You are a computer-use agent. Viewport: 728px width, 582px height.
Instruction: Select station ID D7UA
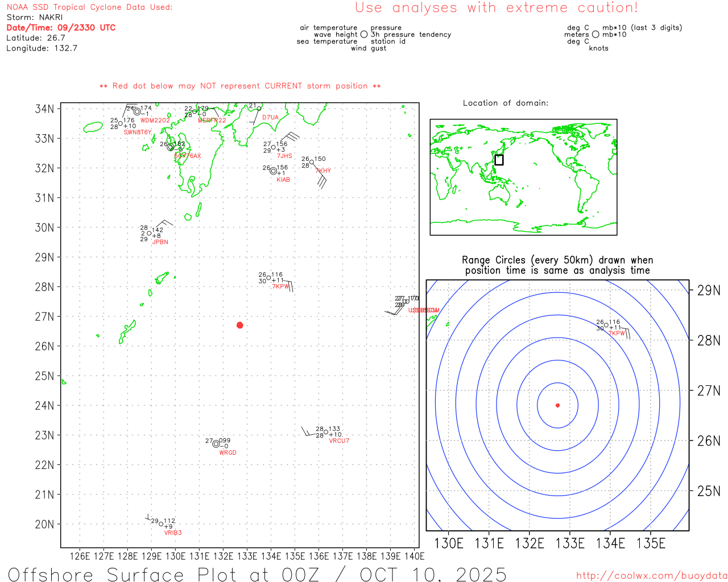point(270,118)
